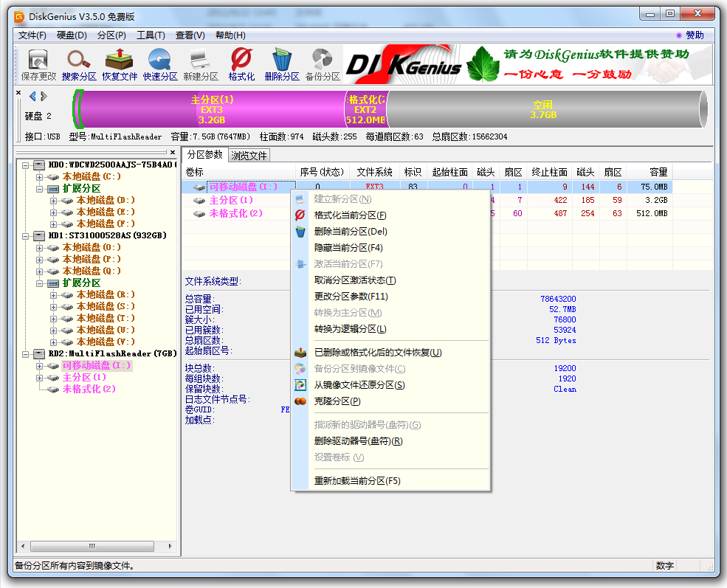Click the DiskGenius sponsor banner image
727x588 pixels.
pos(528,64)
